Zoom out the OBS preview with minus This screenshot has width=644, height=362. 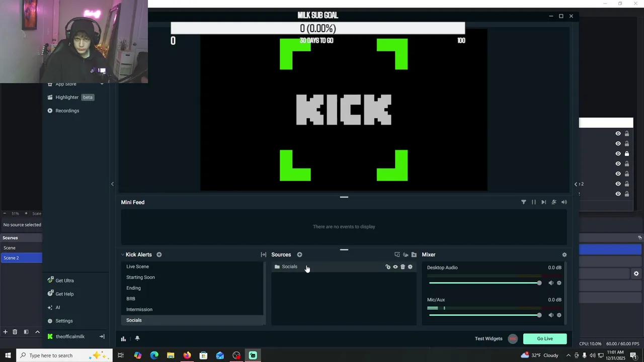5,214
